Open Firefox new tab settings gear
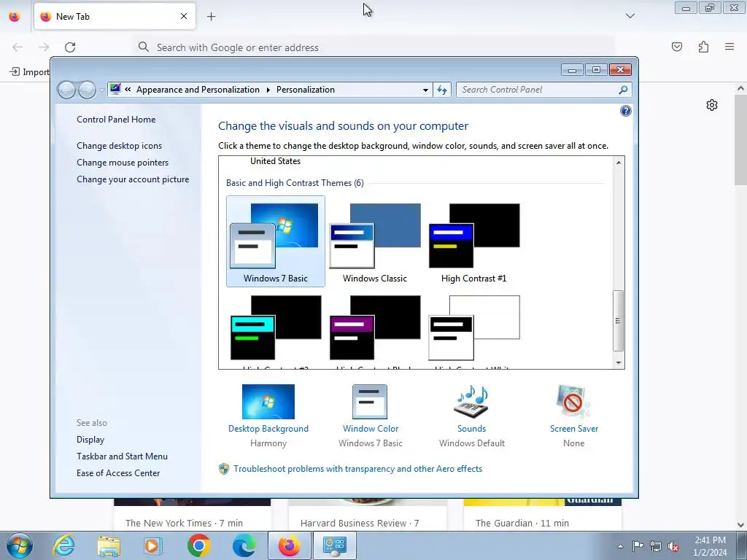Image resolution: width=747 pixels, height=560 pixels. coord(712,105)
